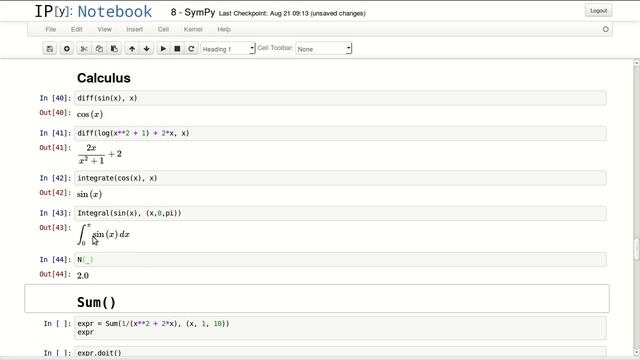
Task: Cut selected cell with scissors icon
Action: (84, 49)
